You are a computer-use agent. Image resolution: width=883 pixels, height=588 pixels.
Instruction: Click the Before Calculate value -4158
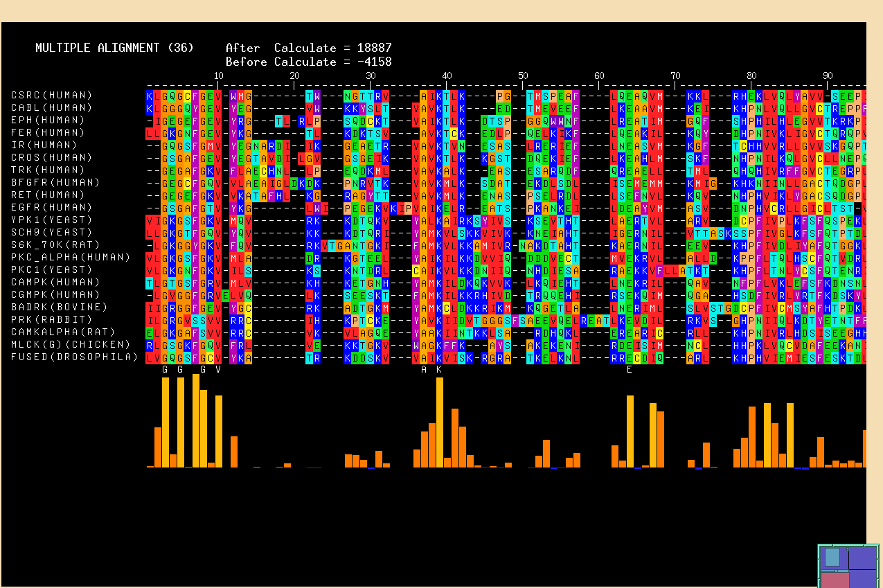pos(374,62)
